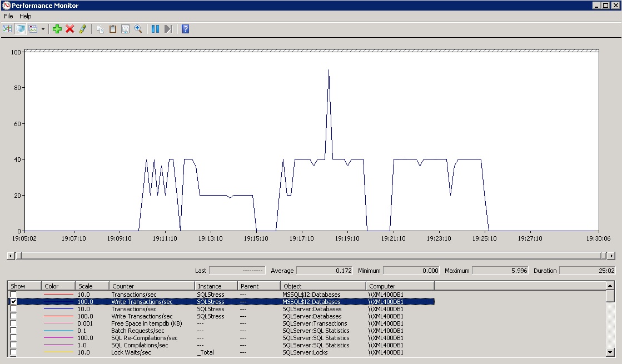Click the green plus Add counter icon
This screenshot has height=364, width=622.
57,29
